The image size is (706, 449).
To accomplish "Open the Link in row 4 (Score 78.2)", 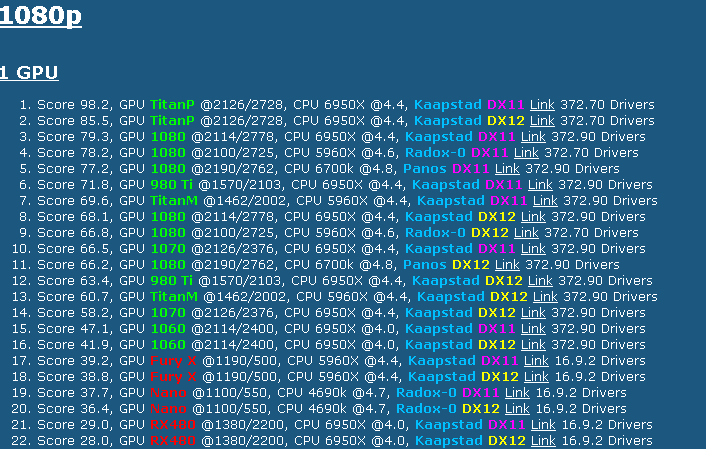I will tap(526, 153).
